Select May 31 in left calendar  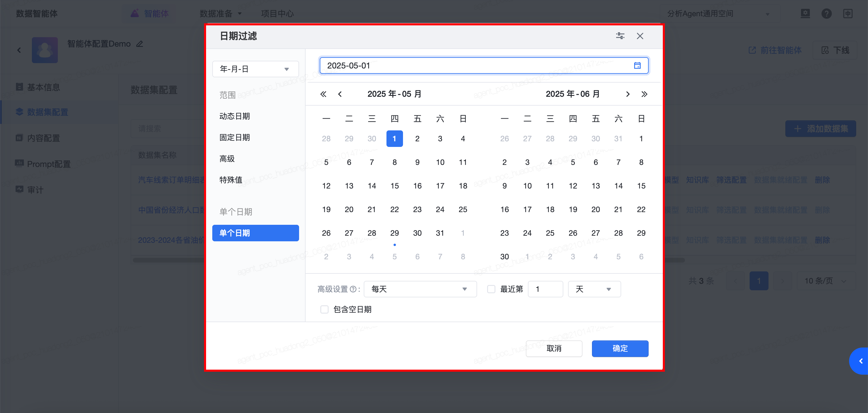440,233
